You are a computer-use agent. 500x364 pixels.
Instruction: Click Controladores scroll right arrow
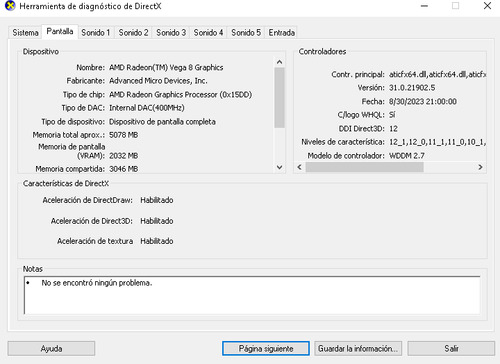click(x=480, y=167)
